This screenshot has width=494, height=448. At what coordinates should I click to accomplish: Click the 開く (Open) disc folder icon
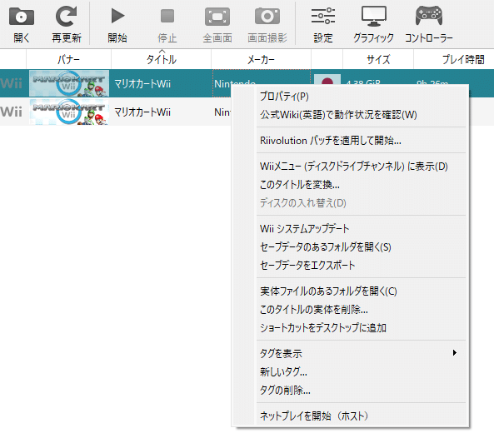[22, 17]
